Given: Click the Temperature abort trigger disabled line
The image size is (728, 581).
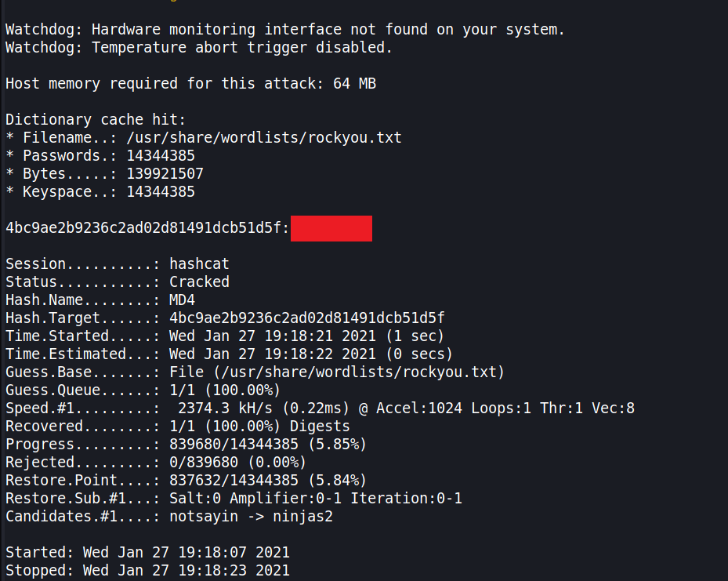Looking at the screenshot, I should [198, 48].
